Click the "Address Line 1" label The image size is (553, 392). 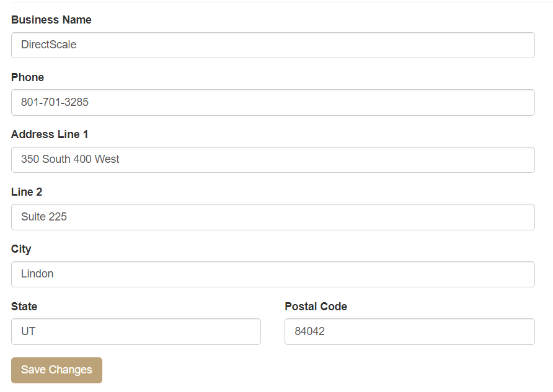tap(50, 134)
